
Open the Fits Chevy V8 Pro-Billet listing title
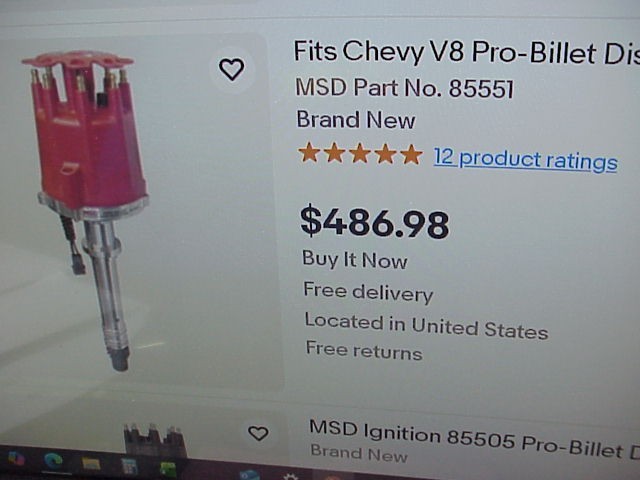click(x=467, y=53)
